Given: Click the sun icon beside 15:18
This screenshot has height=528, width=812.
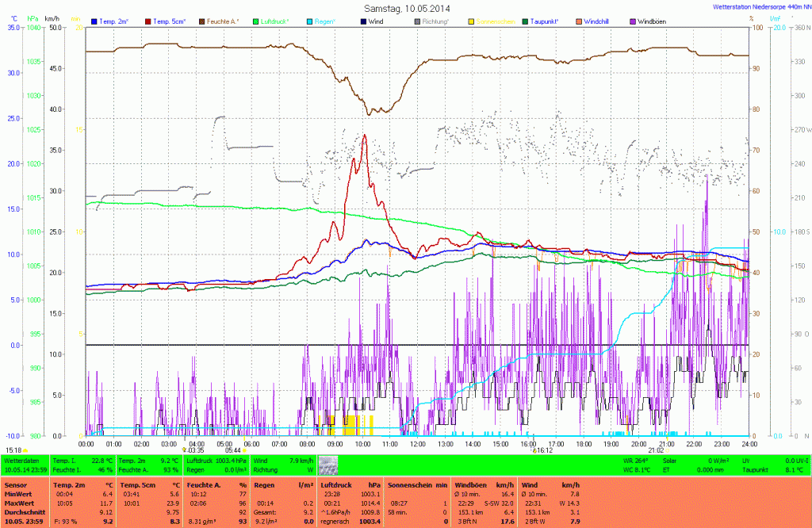Looking at the screenshot, I should coord(25,450).
